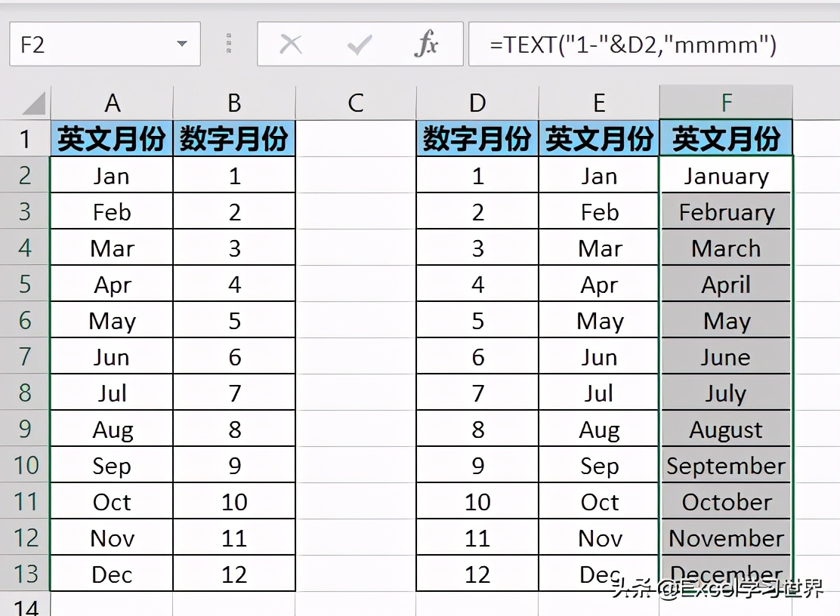Select cell E8 containing Jul
This screenshot has width=840, height=616.
click(599, 393)
